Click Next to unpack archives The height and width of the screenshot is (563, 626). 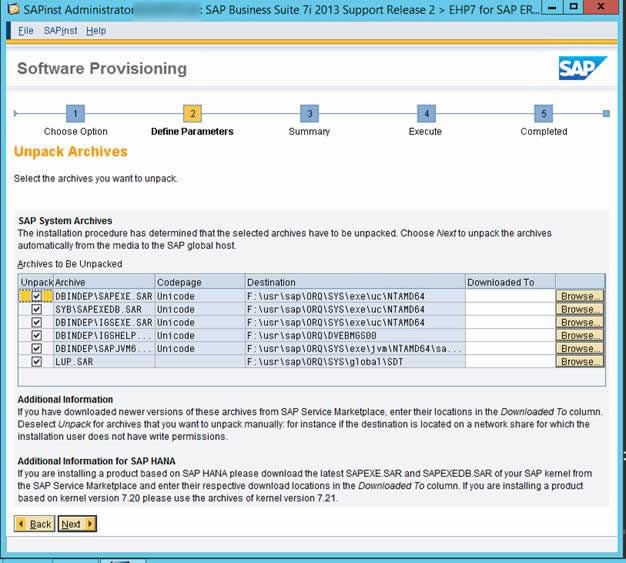click(77, 524)
